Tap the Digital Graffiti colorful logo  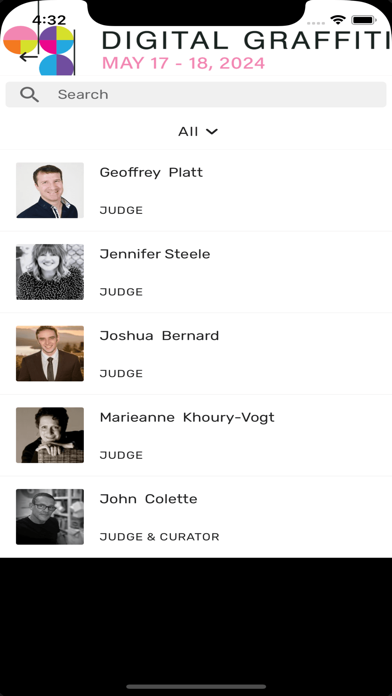39,50
